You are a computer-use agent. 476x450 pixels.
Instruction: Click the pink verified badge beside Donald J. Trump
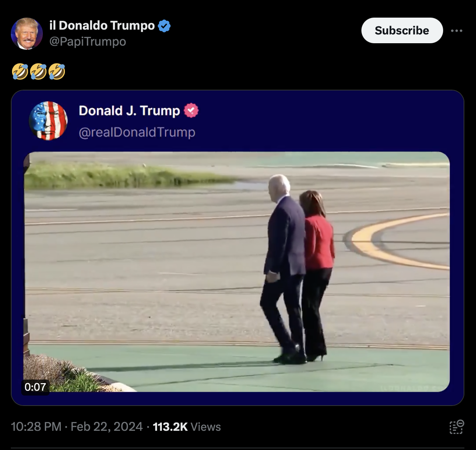click(191, 110)
